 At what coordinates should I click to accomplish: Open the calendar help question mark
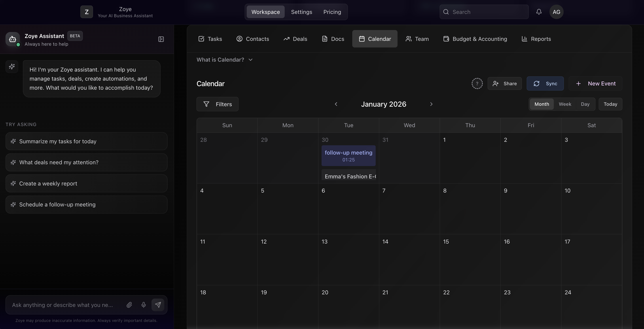pyautogui.click(x=477, y=83)
